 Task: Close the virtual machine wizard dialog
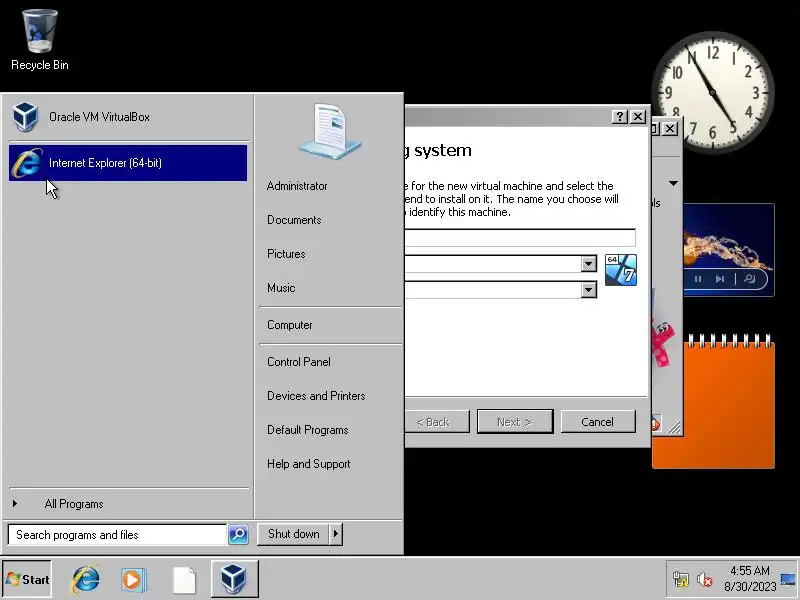click(x=638, y=117)
